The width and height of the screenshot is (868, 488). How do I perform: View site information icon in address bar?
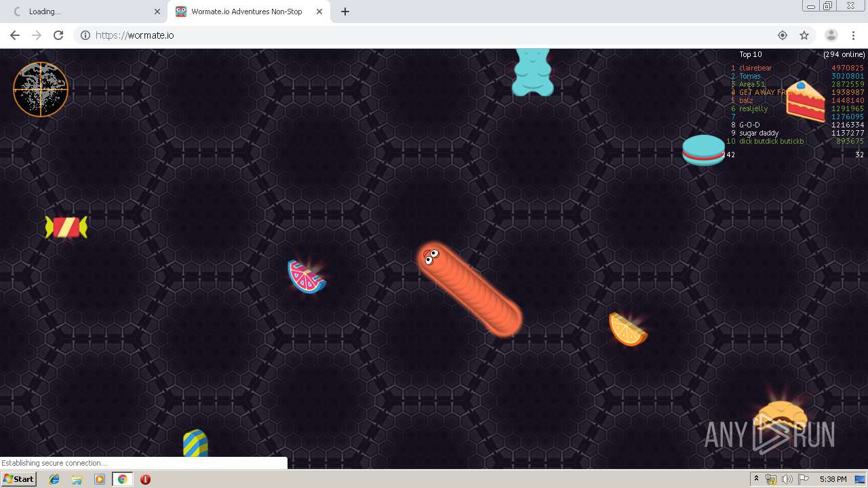tap(85, 35)
